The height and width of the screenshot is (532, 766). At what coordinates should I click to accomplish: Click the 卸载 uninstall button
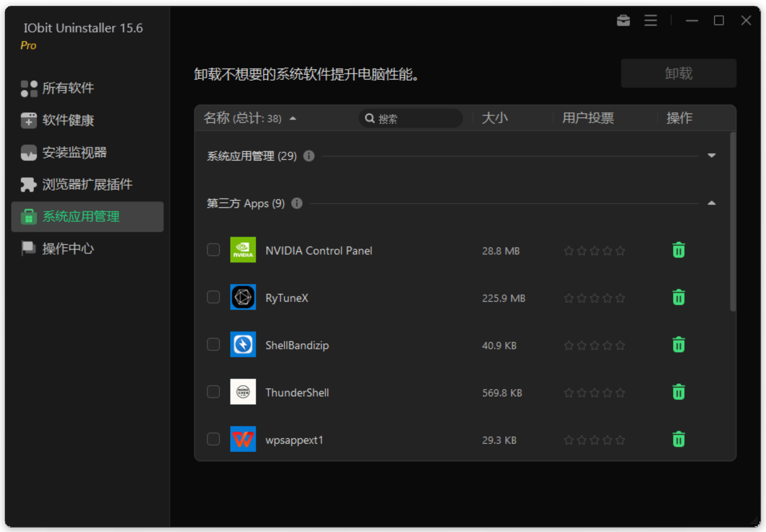678,73
